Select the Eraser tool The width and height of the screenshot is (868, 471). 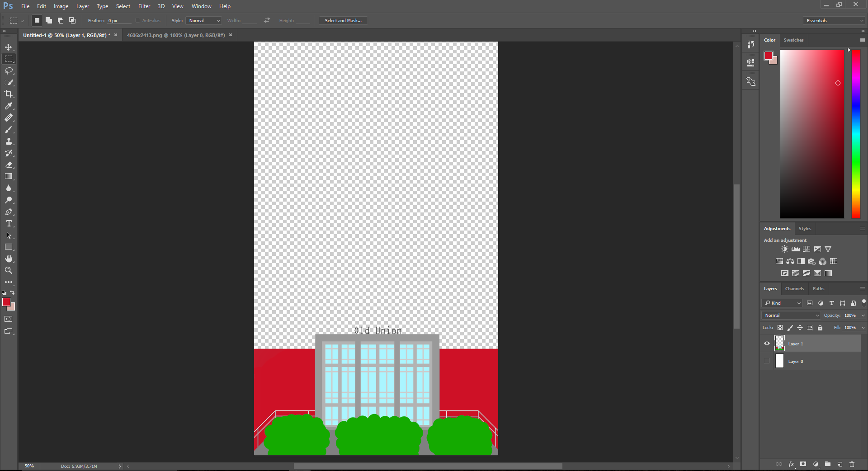(9, 165)
